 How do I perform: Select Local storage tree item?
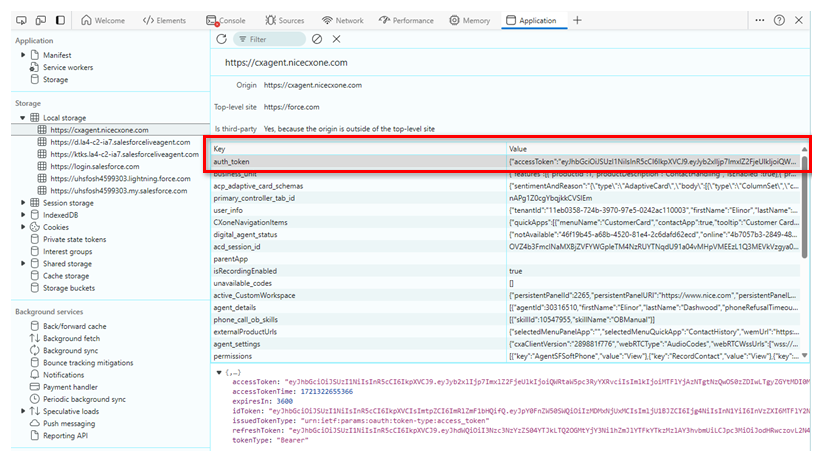[x=64, y=118]
